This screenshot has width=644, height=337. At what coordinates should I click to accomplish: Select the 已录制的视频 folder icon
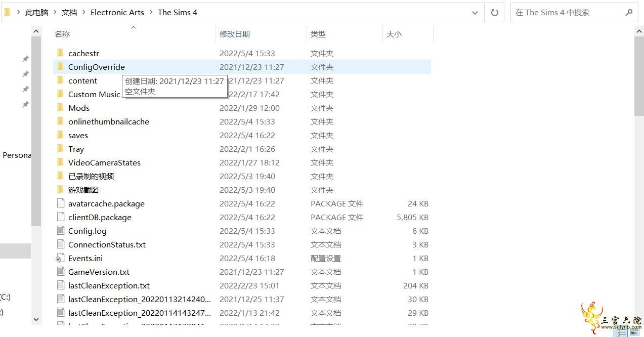pos(60,176)
